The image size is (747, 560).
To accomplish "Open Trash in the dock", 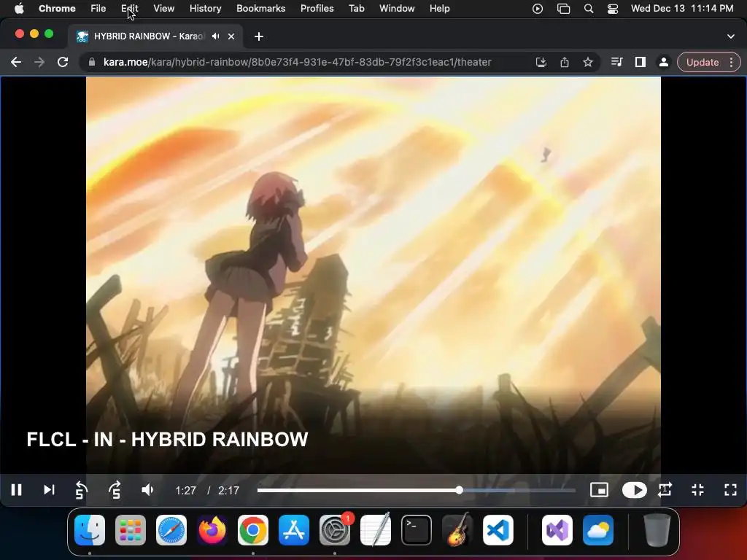I will [657, 530].
